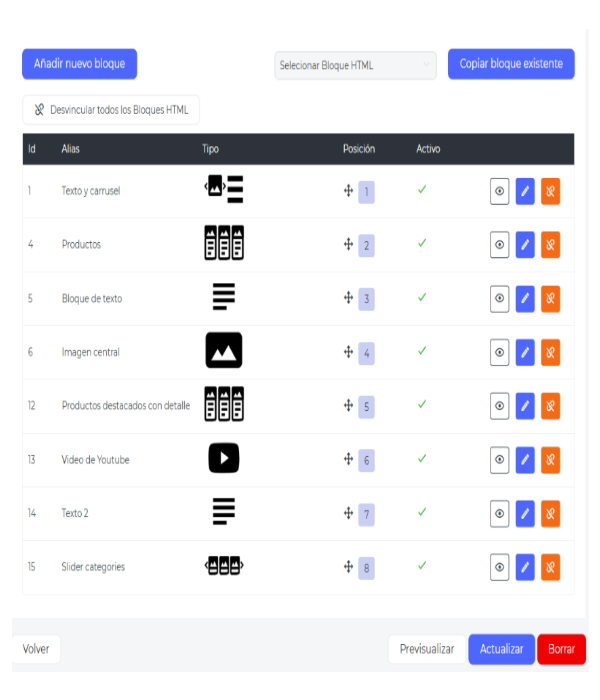
Task: Toggle active checkmark for Texto y carrusel
Action: 422,190
